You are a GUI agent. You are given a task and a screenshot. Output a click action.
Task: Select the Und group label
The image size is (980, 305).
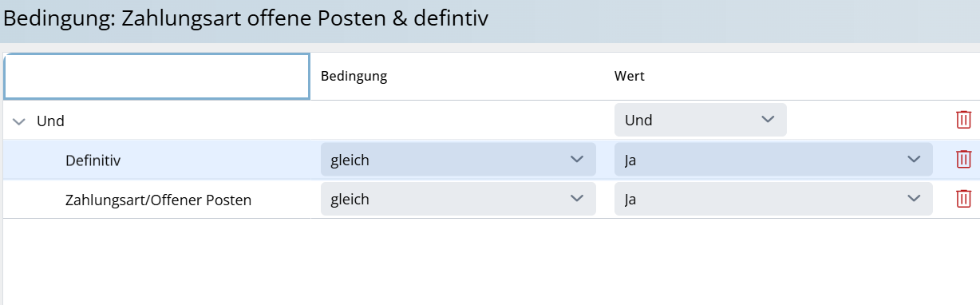pyautogui.click(x=50, y=121)
